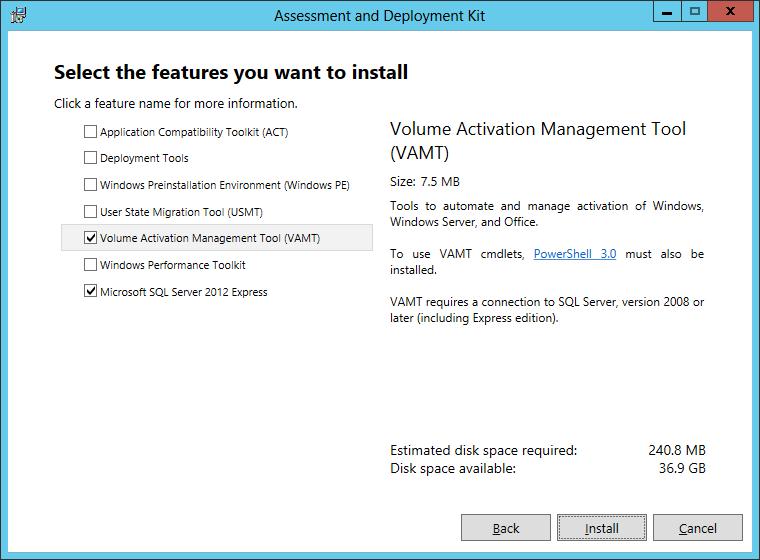Uncheck the Volume Activation Management Tool checkbox

91,238
